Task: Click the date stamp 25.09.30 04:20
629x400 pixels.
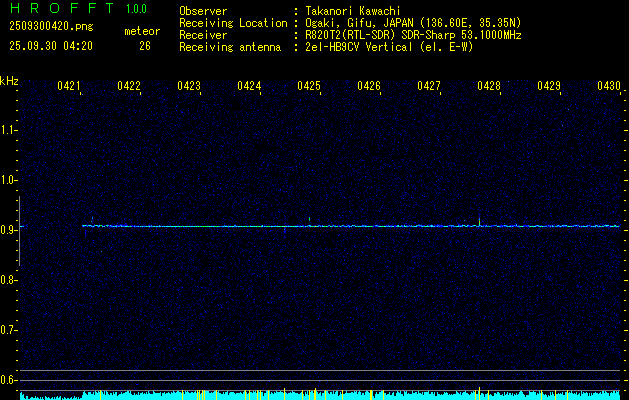Action: click(x=51, y=46)
